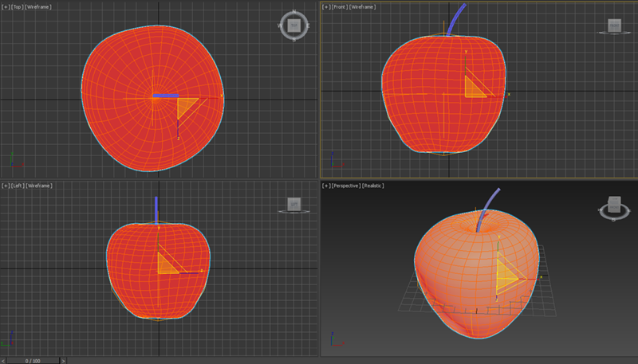Open the [+] menu in Front viewport
Image resolution: width=638 pixels, height=364 pixels.
(326, 7)
